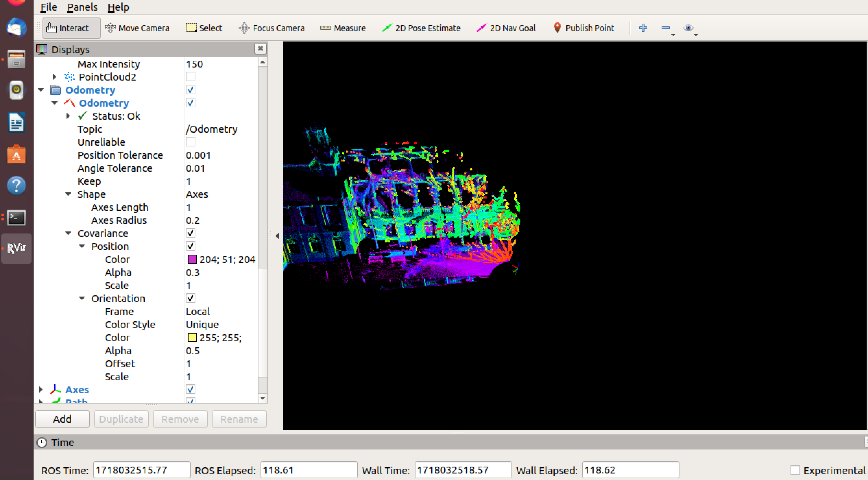The width and height of the screenshot is (868, 480).
Task: Open the Terminal from the dock
Action: tap(16, 217)
